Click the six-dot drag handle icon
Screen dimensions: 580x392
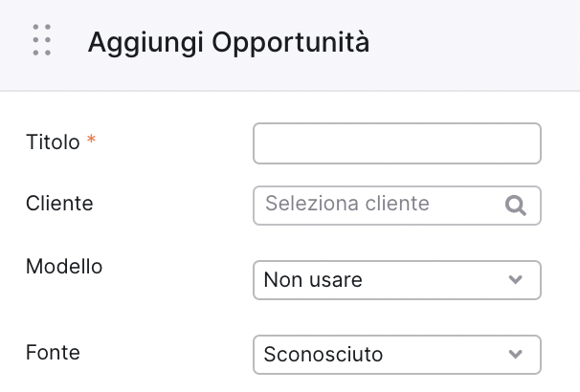(42, 40)
